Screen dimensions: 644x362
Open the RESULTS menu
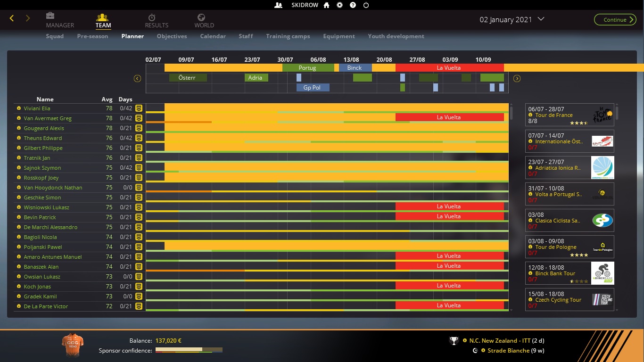[x=157, y=21]
